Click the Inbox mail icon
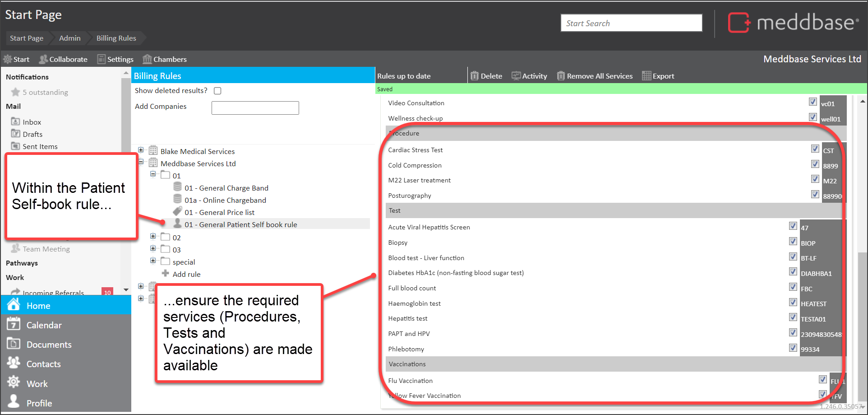Image resolution: width=868 pixels, height=415 pixels. [15, 121]
